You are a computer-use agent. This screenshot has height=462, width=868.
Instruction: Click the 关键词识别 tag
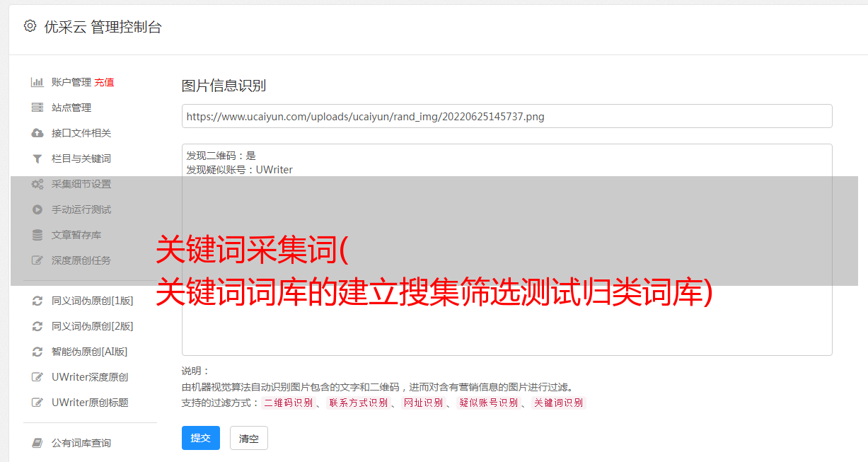tap(558, 403)
